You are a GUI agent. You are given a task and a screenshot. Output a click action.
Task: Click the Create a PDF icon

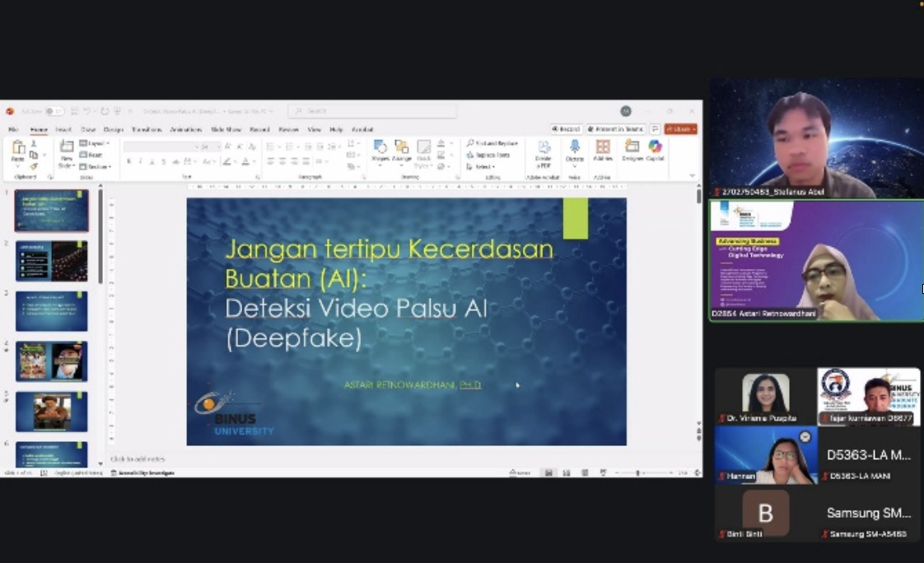(544, 153)
